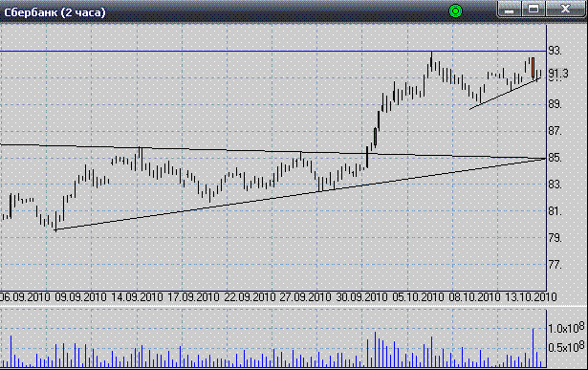The height and width of the screenshot is (370, 588).
Task: Click the green highlighted breakout candle
Action: coord(375,137)
